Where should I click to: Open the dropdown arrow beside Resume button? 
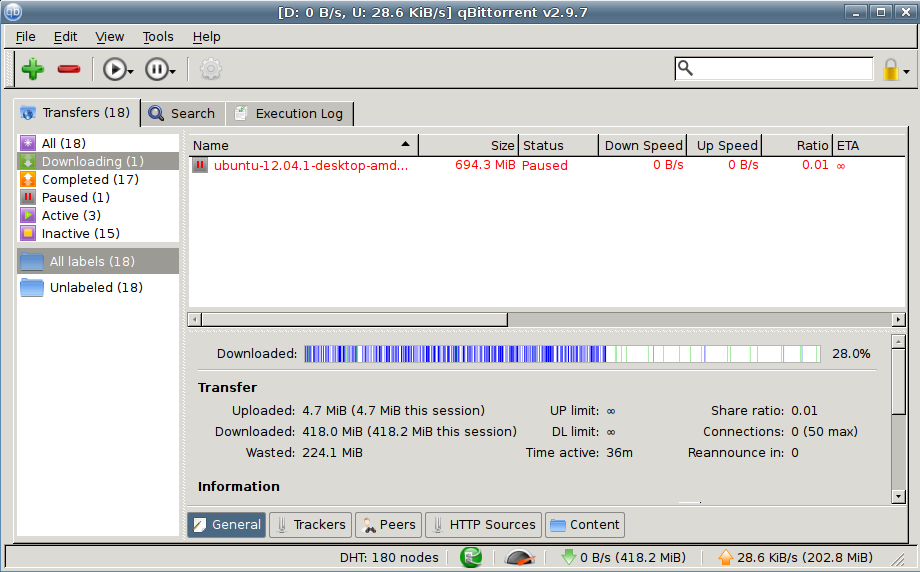[x=130, y=72]
